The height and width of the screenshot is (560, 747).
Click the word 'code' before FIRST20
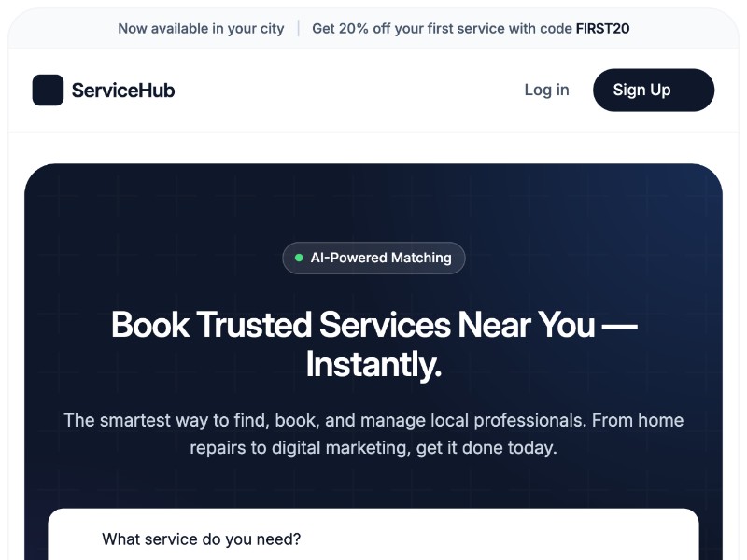[556, 29]
